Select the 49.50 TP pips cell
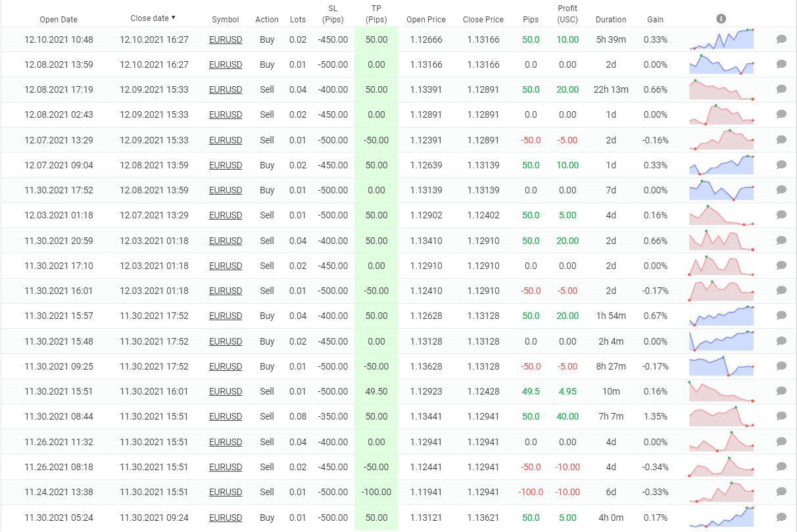 pos(376,391)
